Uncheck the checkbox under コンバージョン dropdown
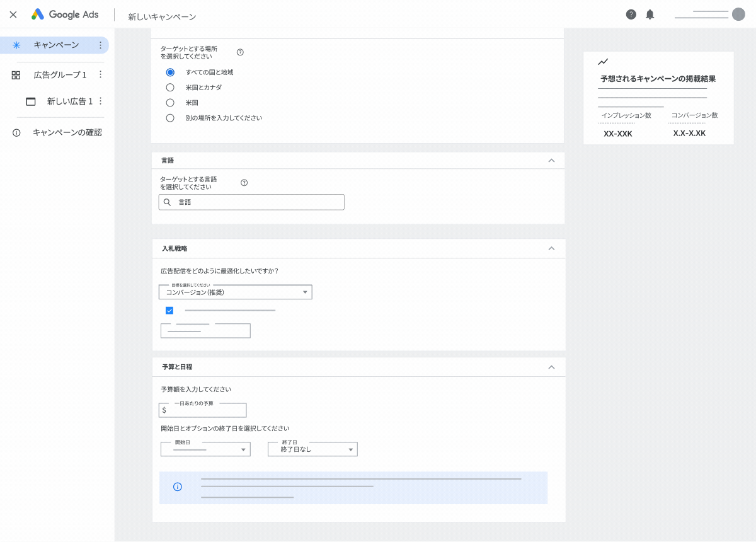 click(169, 310)
